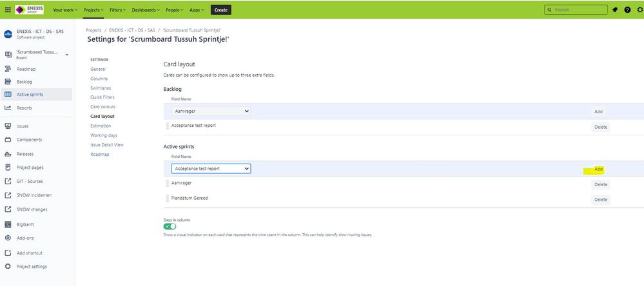Open the Active sprints field dropdown Acceptance test report
Screen dimensions: 644x286
pyautogui.click(x=211, y=169)
